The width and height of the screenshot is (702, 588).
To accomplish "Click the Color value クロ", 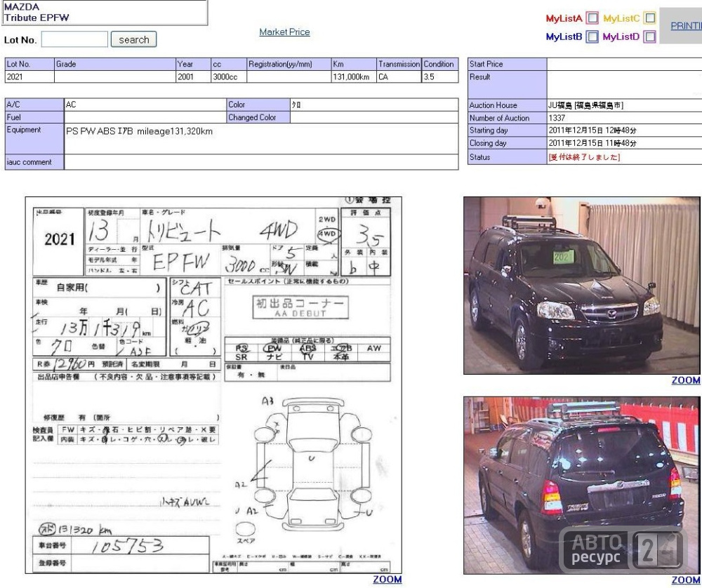I will pyautogui.click(x=296, y=105).
